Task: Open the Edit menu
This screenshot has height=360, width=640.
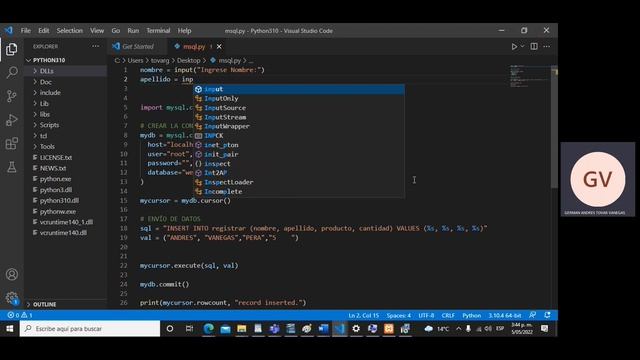Action: coord(44,31)
